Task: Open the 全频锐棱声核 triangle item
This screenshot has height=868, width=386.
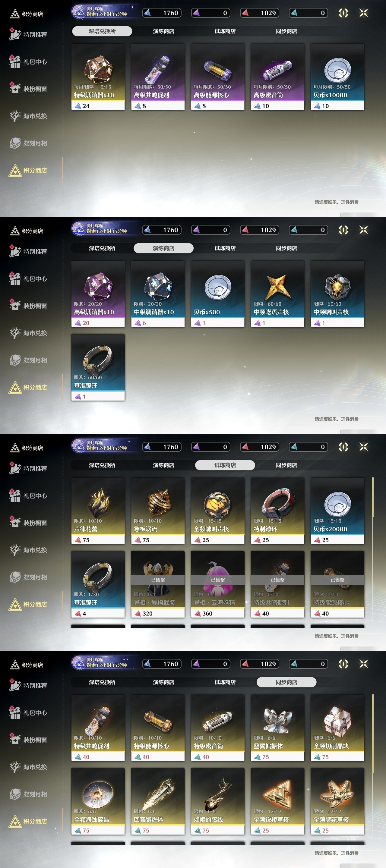Action: click(x=277, y=801)
